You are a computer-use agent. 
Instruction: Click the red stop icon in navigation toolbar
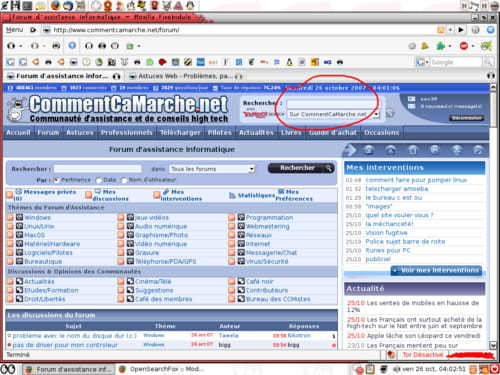point(464,46)
